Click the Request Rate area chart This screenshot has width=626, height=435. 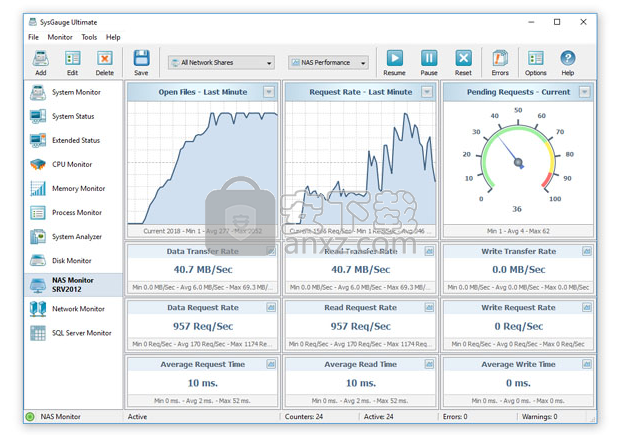(x=361, y=163)
